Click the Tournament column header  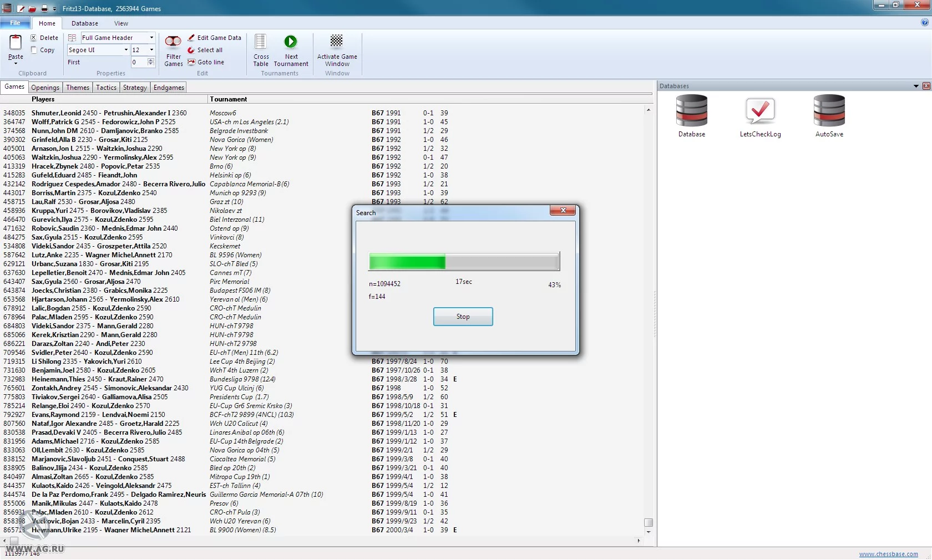tap(229, 99)
